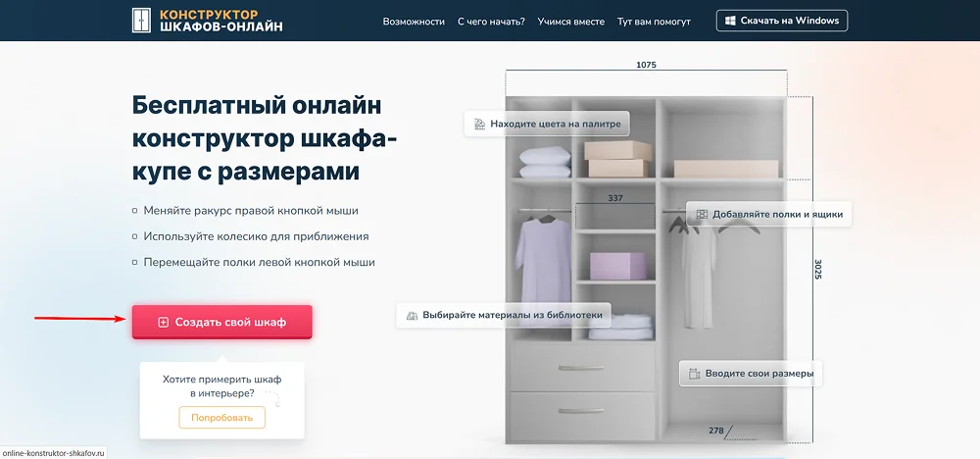Click the upper drawer handle of wardrobe
The image size is (980, 459).
point(581,368)
